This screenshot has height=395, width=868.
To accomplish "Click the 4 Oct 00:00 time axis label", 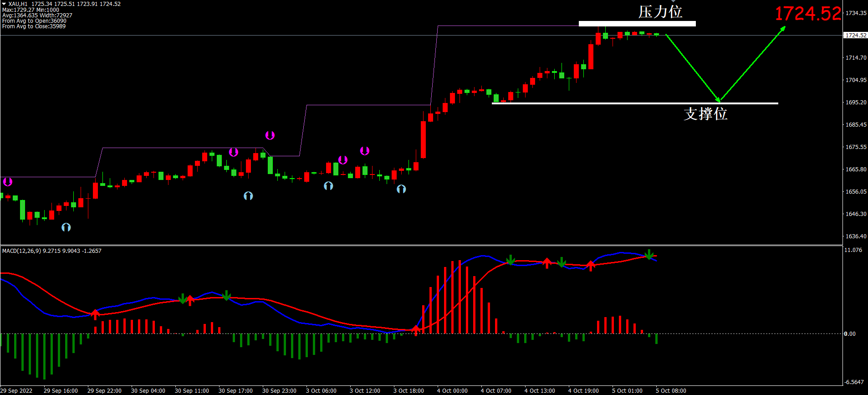I will click(x=452, y=390).
